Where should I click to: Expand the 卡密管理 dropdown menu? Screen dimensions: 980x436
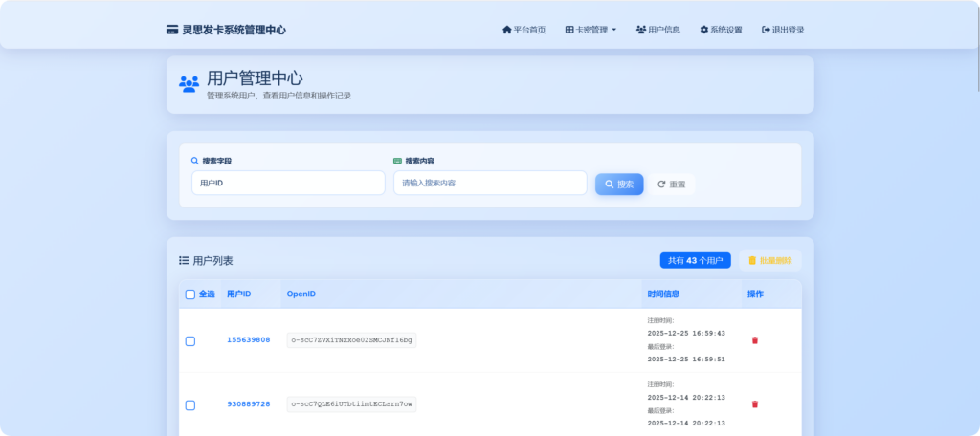(x=590, y=30)
